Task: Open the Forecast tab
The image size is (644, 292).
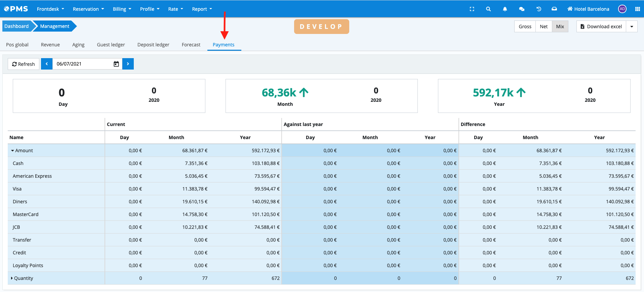Action: (191, 45)
